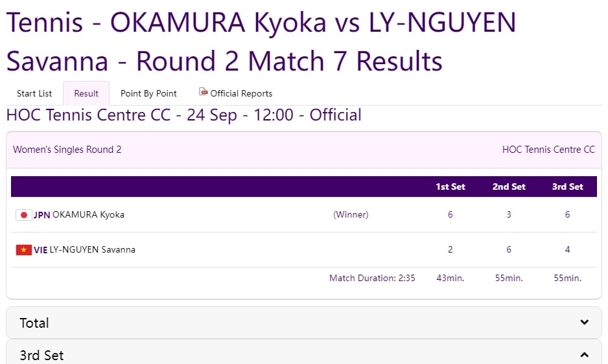Expand the Total section chevron
The height and width of the screenshot is (364, 608).
585,322
